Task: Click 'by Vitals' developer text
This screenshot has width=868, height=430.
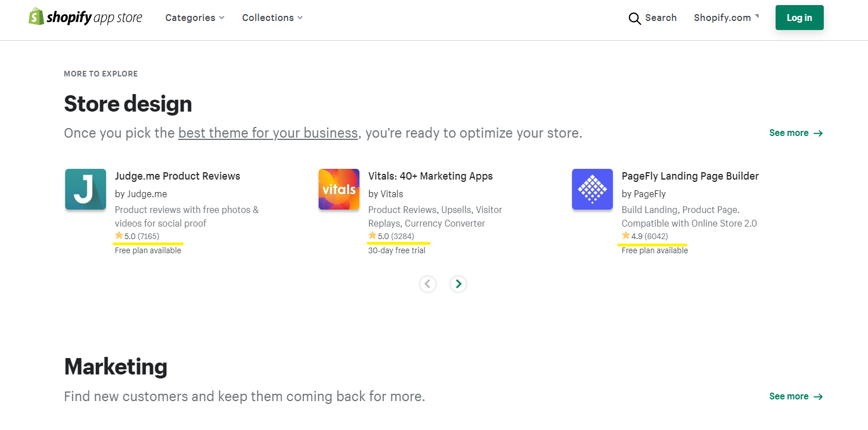Action: [x=386, y=194]
